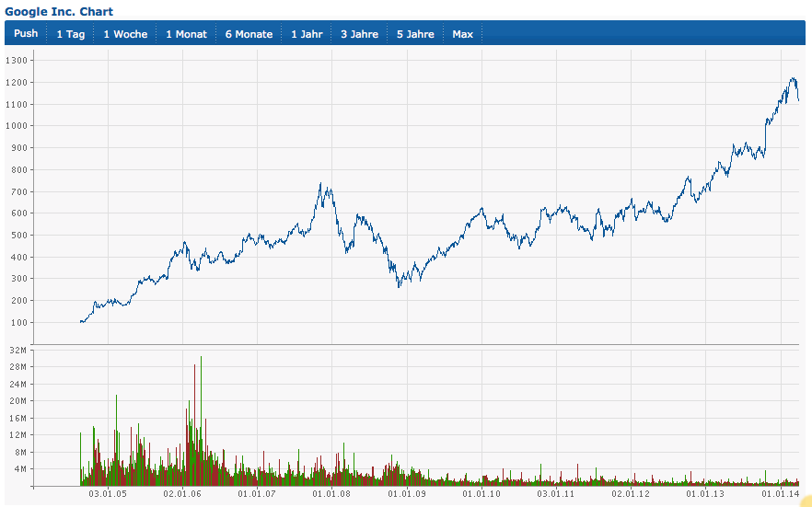Click the 01.01.07 date label
812x507 pixels.
pos(257,493)
